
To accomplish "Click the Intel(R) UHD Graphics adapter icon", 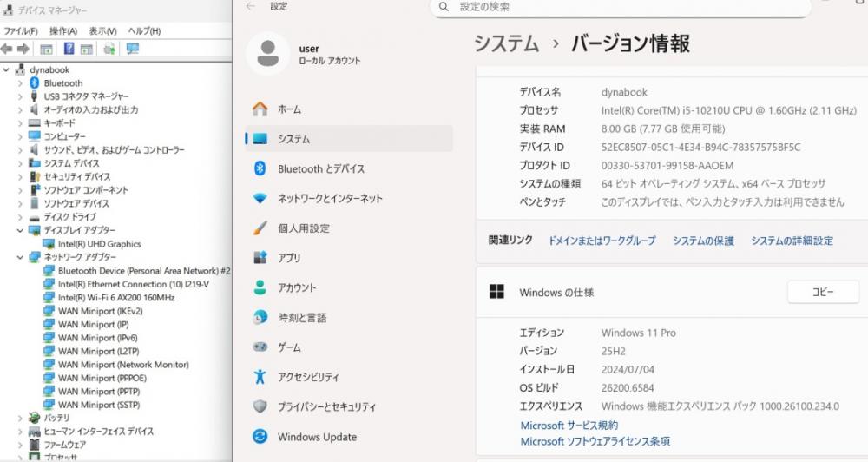I will point(49,244).
